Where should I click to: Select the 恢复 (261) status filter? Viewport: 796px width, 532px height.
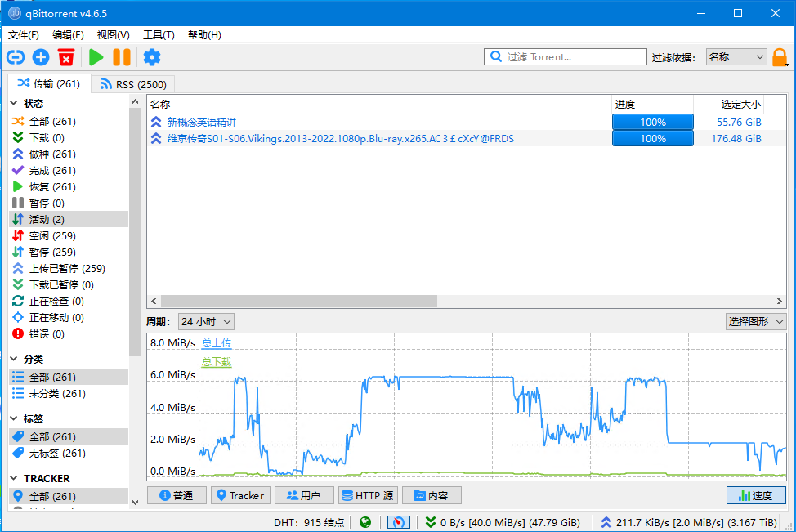tap(69, 187)
